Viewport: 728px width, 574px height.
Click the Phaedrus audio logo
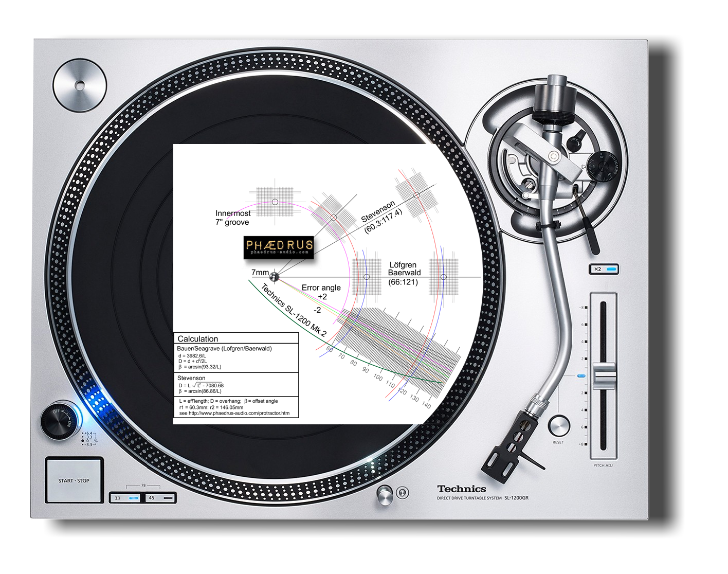[x=279, y=247]
